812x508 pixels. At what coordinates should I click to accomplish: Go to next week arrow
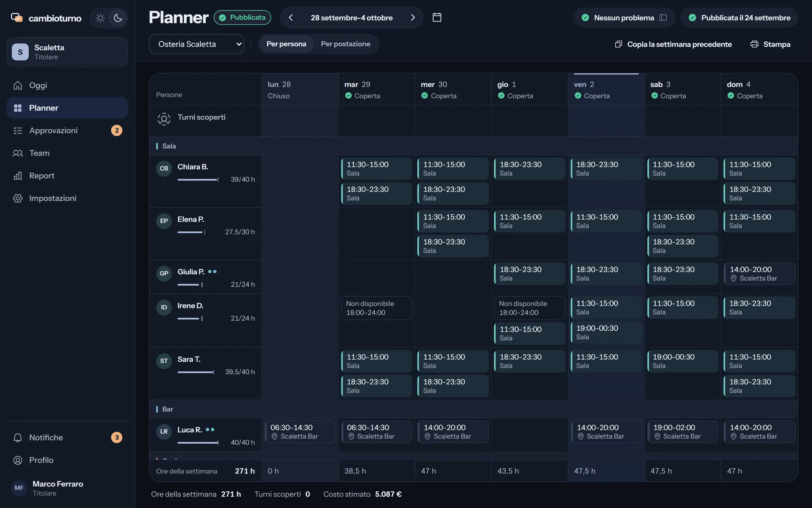coord(413,17)
